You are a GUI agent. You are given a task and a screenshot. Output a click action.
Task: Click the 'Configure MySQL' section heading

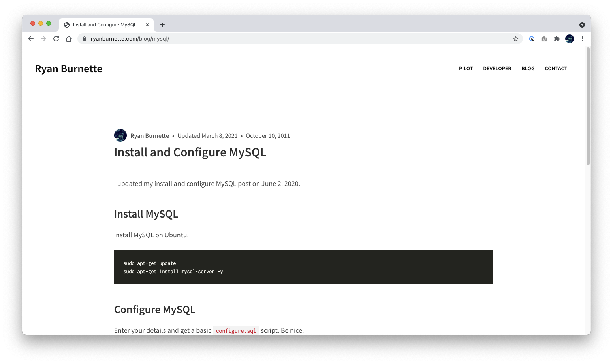click(x=154, y=310)
